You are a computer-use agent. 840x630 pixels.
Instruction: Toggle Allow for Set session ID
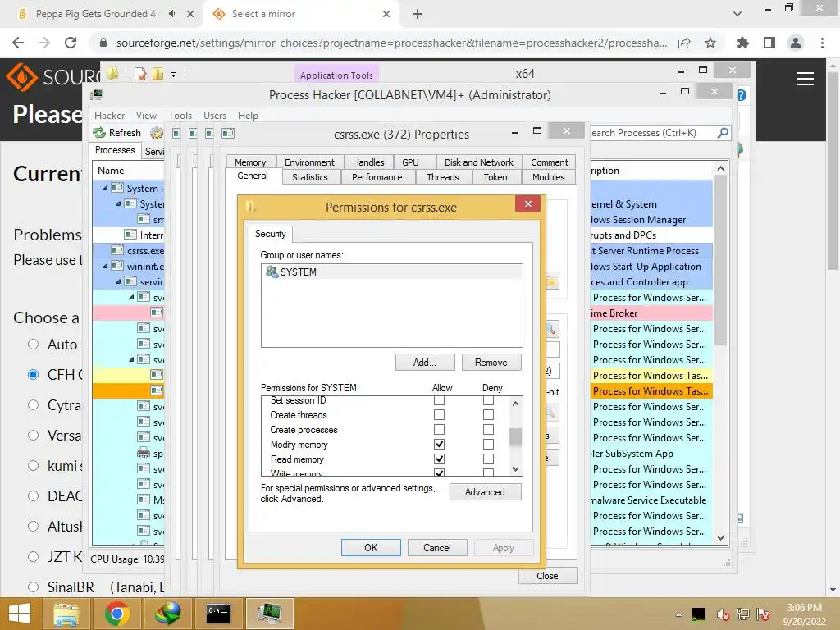(x=439, y=400)
